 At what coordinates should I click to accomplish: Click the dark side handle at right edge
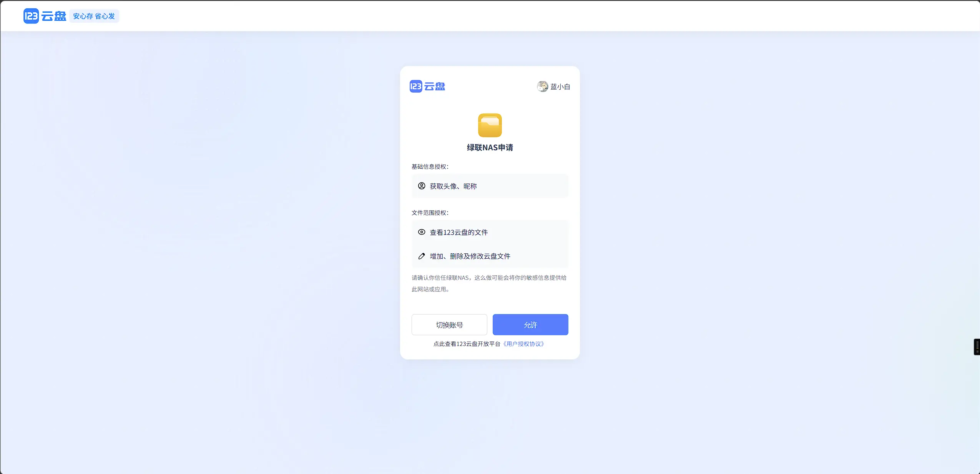977,347
